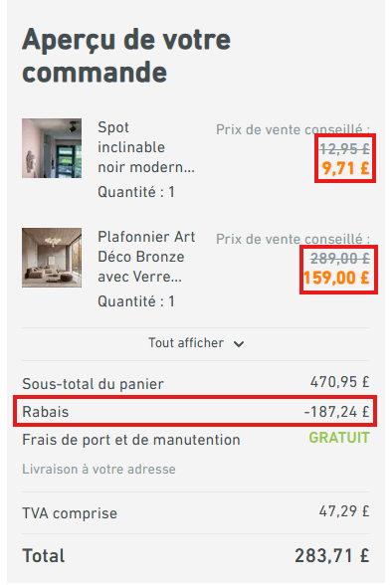The height and width of the screenshot is (585, 392).
Task: Expand the Tout afficher chevron arrow
Action: coord(239,344)
